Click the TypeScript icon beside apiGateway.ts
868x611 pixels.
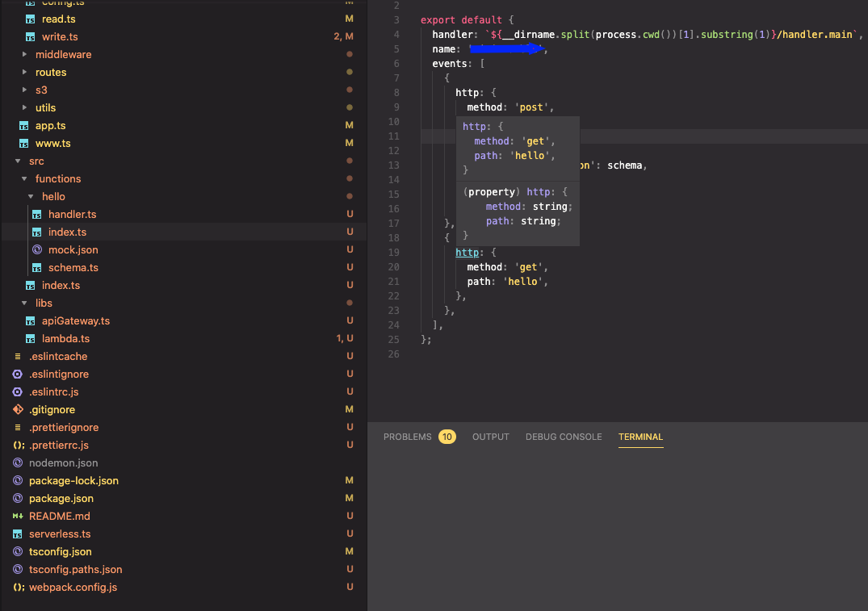[x=31, y=321]
